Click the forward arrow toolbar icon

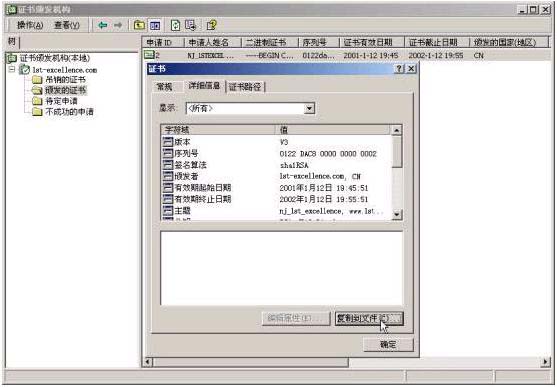pyautogui.click(x=118, y=25)
